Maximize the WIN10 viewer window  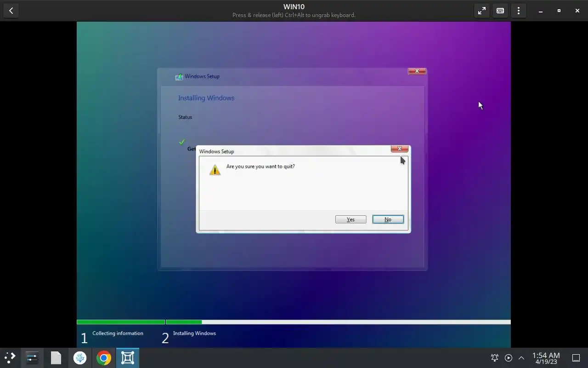559,11
